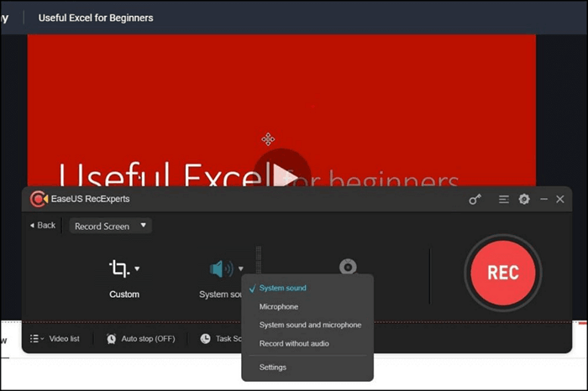
Task: Open the Record Screen mode dropdown
Action: 110,226
